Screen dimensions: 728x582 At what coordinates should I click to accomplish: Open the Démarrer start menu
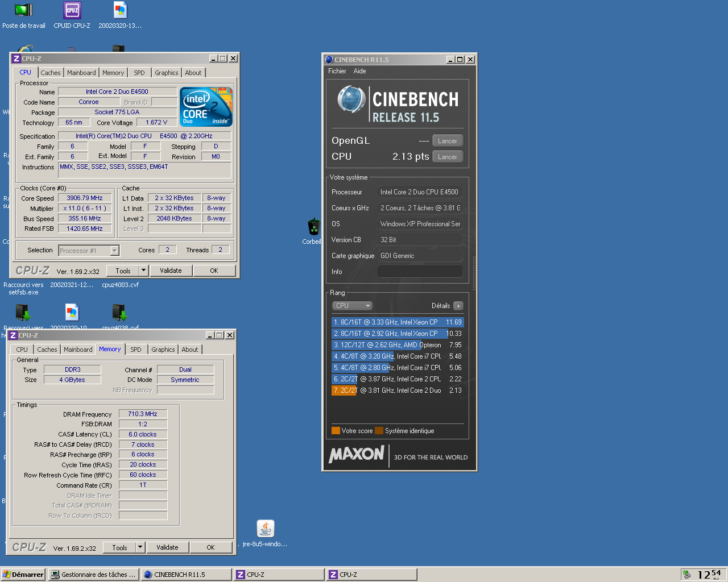23,575
